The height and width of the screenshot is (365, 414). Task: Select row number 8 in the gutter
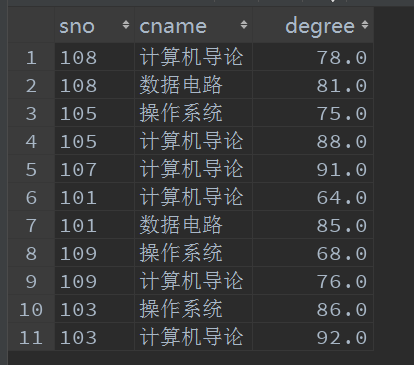[x=31, y=254]
